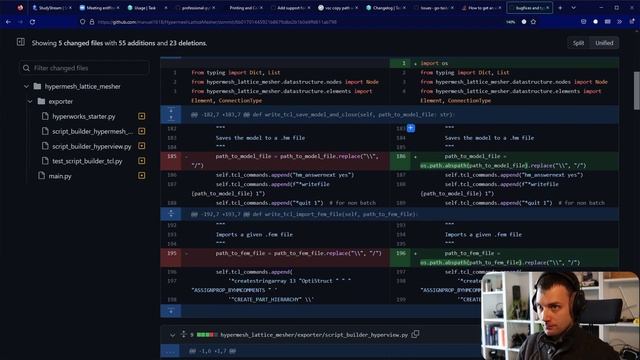Switch diff view to Split
This screenshot has width=640, height=360.
pos(578,43)
